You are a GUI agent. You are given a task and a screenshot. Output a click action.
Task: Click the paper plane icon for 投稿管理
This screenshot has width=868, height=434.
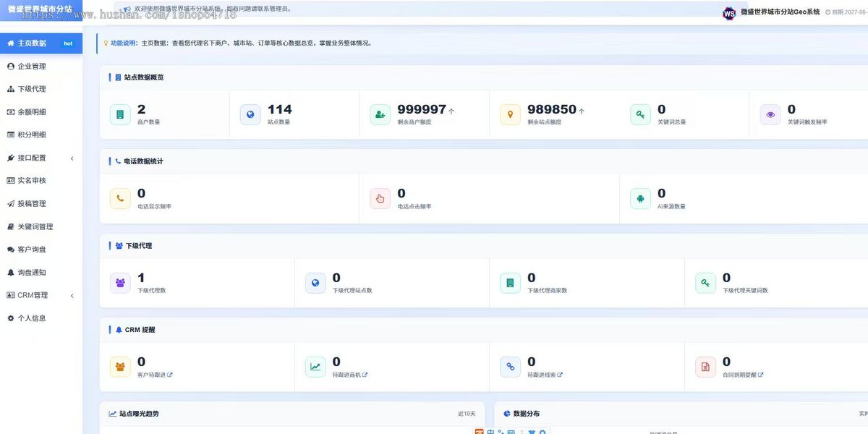pyautogui.click(x=11, y=204)
